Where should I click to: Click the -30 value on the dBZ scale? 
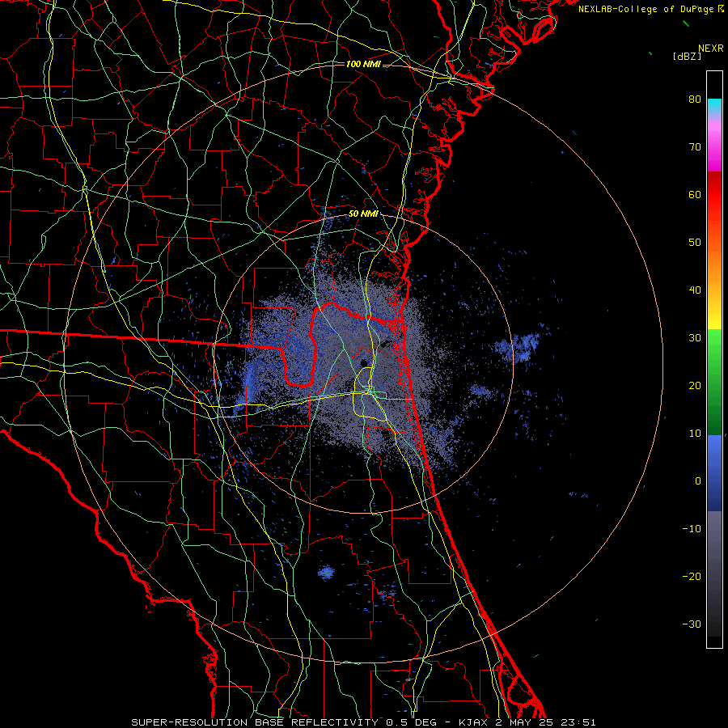tap(692, 624)
